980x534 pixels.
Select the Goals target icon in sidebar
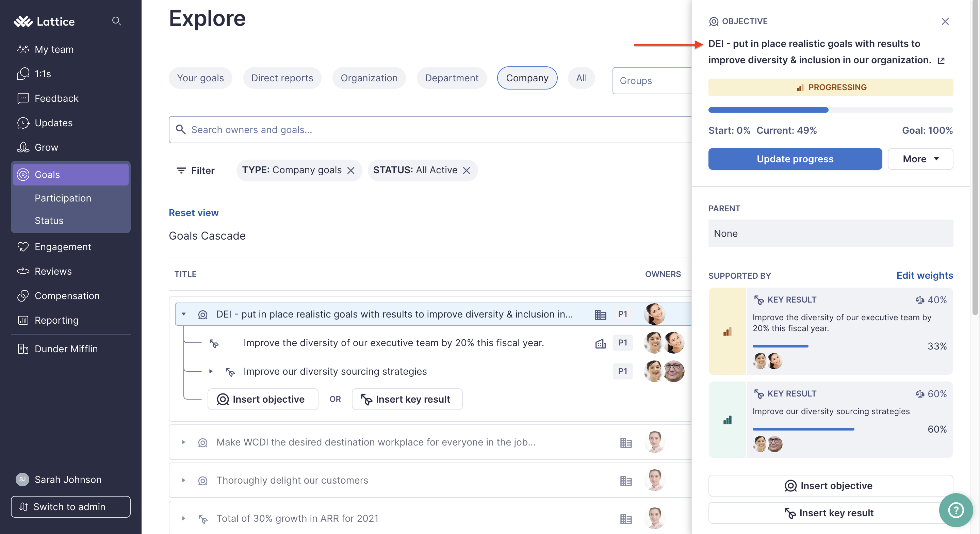[x=23, y=174]
